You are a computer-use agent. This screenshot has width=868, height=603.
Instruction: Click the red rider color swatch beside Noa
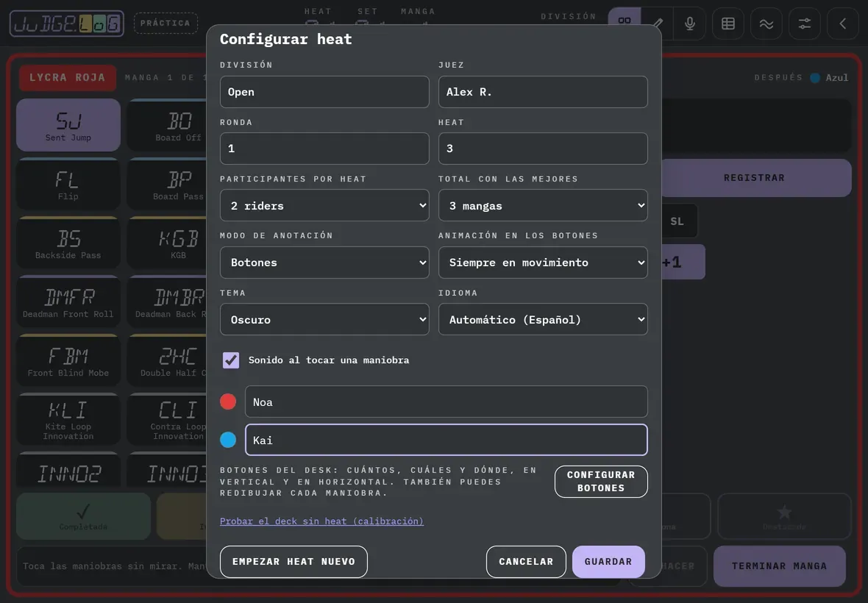pyautogui.click(x=228, y=402)
